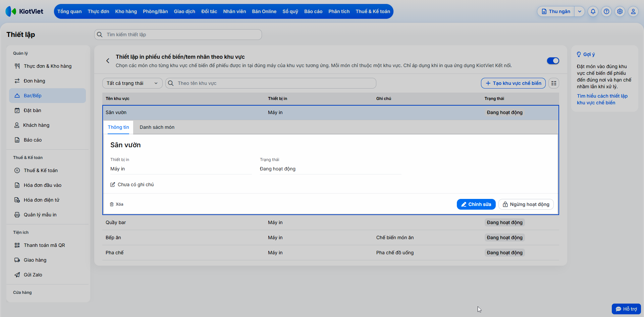Click the 'Đang hoạt động' badge in Pha chế row

(x=505, y=253)
